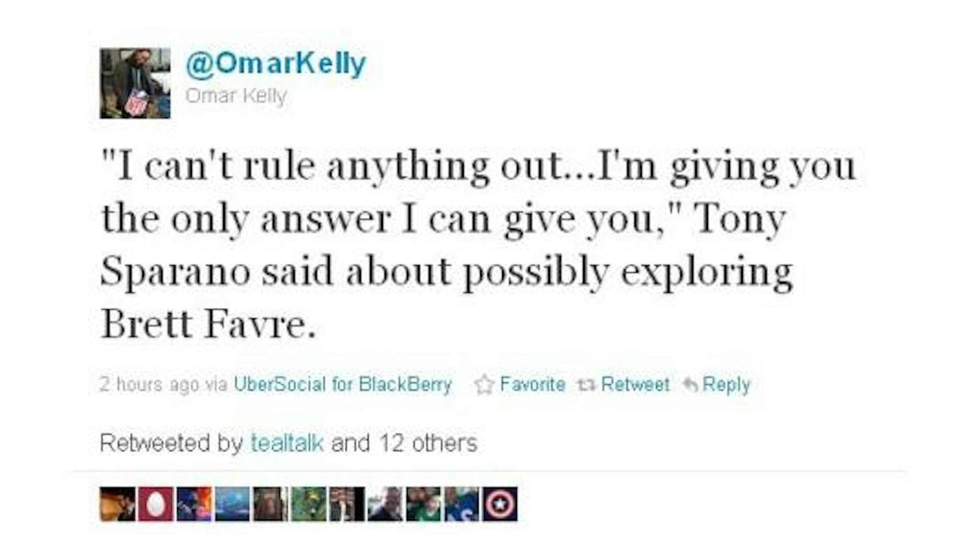Click the Reply arrow icon

pos(691,385)
